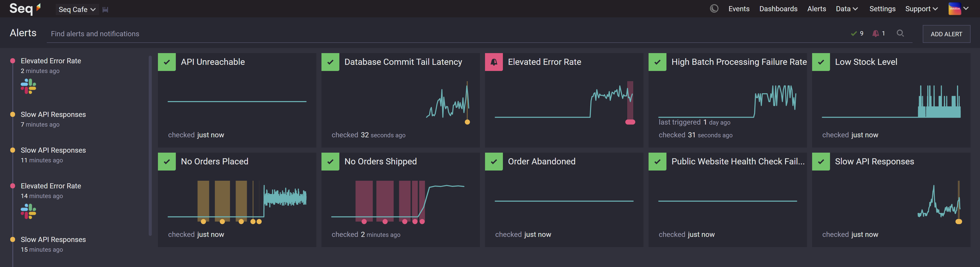This screenshot has width=980, height=267.
Task: Filter by the 1 triggered alert bell
Action: [x=879, y=33]
